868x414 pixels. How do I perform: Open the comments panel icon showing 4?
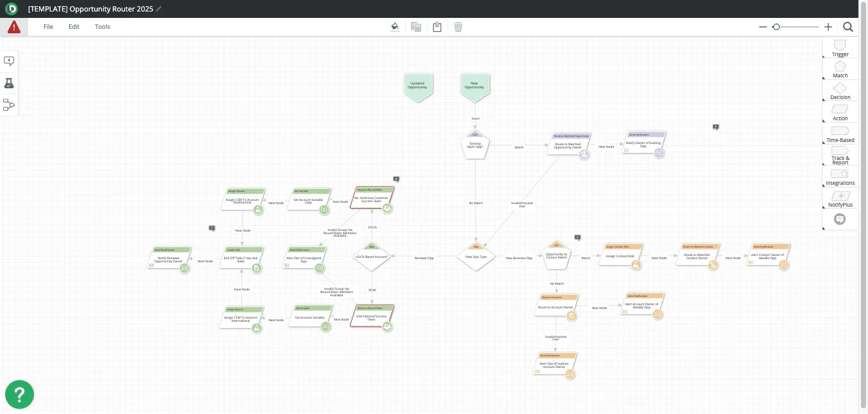(x=9, y=61)
